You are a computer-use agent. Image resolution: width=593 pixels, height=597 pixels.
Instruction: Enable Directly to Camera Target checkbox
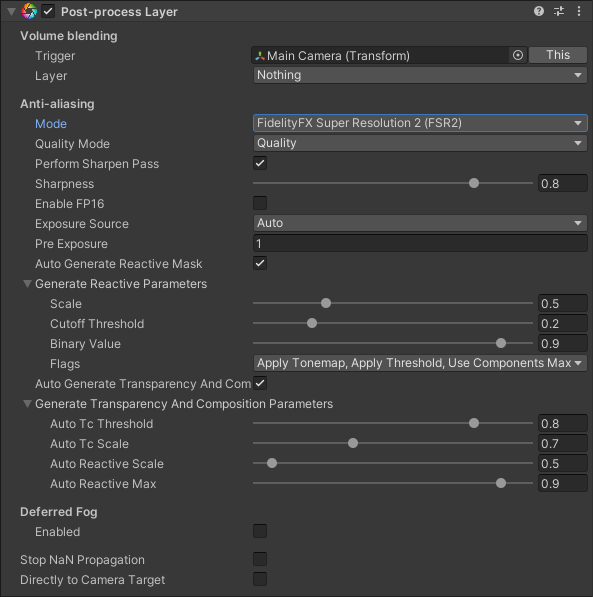[260, 579]
